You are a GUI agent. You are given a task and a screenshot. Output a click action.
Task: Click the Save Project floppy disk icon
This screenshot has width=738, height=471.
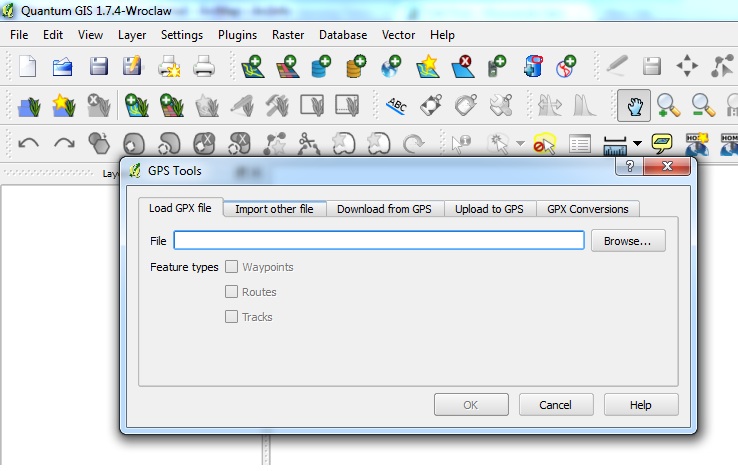(x=99, y=67)
